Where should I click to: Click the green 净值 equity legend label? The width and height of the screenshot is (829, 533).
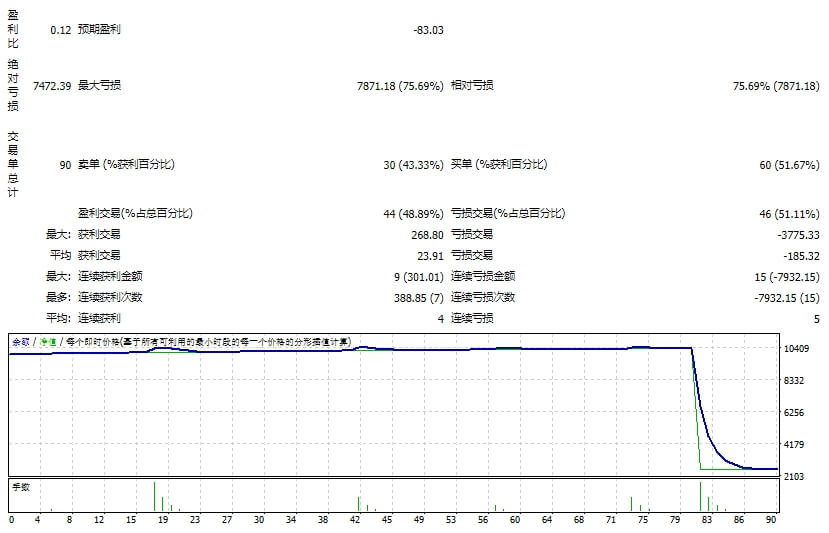(45, 342)
